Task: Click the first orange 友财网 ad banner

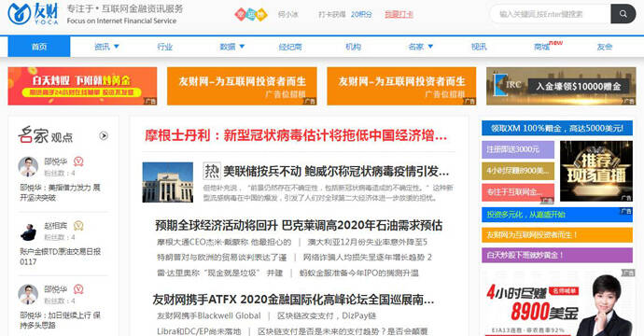Action: 242,86
